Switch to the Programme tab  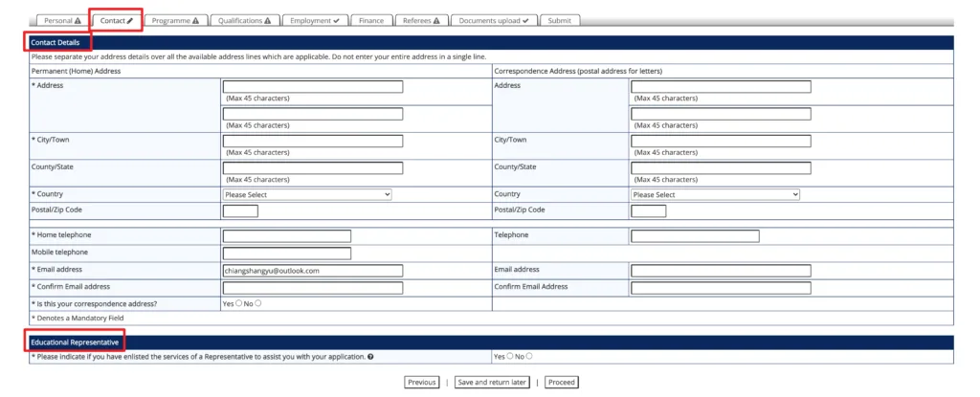(x=175, y=20)
